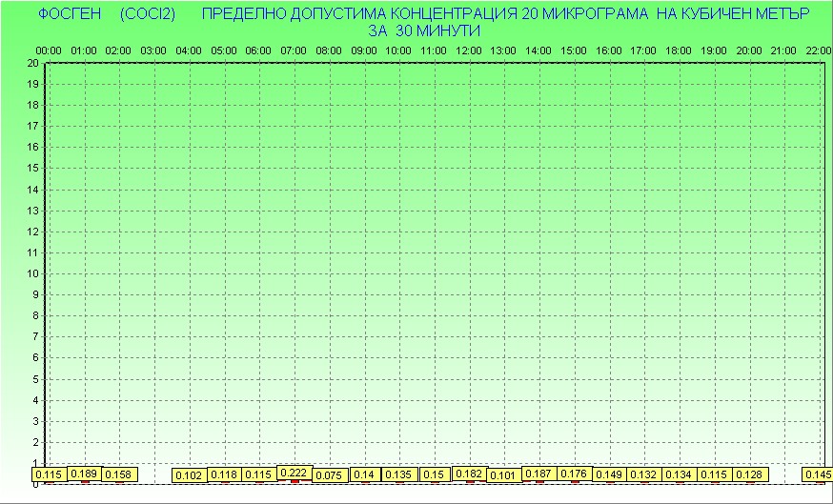Select the 0.187 value label
833x504 pixels.
538,474
